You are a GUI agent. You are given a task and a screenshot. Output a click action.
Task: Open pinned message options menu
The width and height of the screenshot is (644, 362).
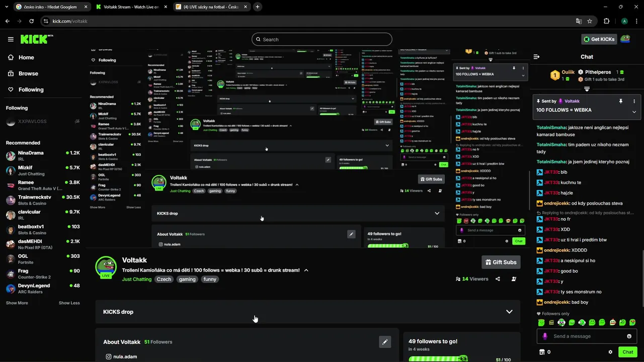click(634, 101)
